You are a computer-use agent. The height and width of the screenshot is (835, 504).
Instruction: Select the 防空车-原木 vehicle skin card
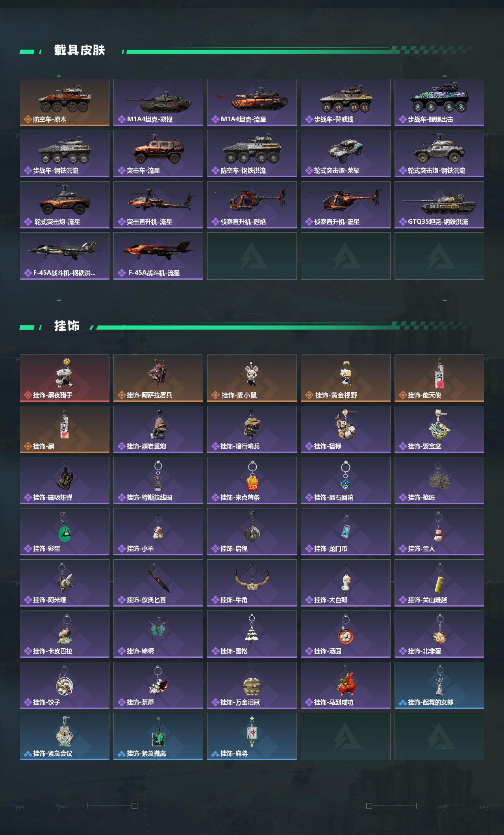(65, 102)
